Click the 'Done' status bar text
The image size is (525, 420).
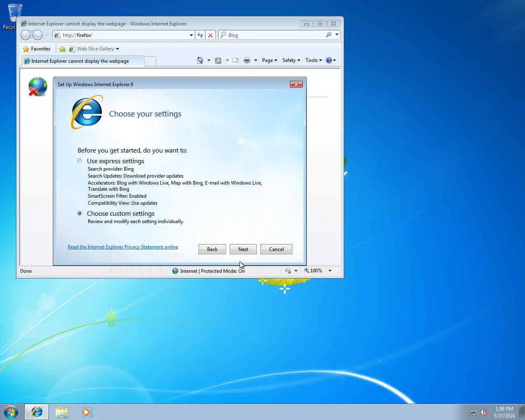26,271
